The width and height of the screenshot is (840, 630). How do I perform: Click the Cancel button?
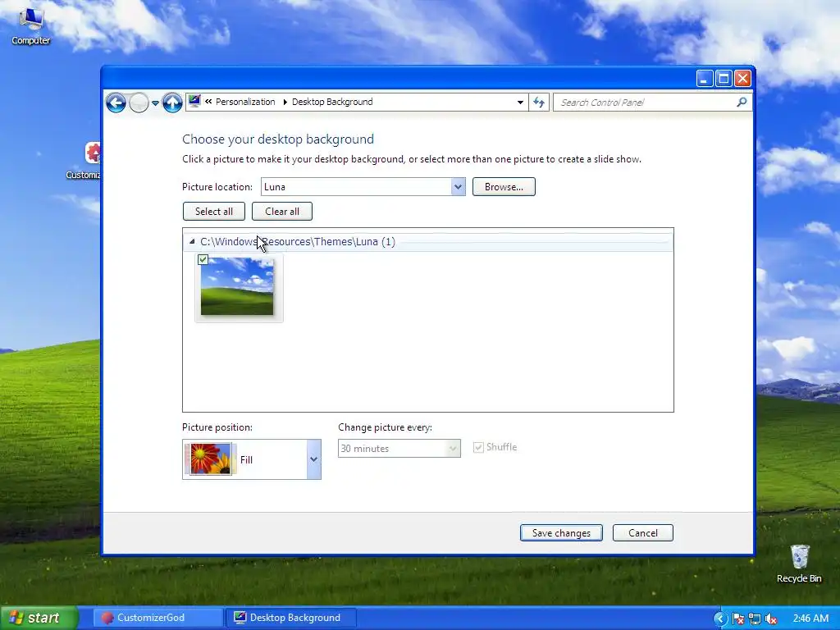click(643, 533)
